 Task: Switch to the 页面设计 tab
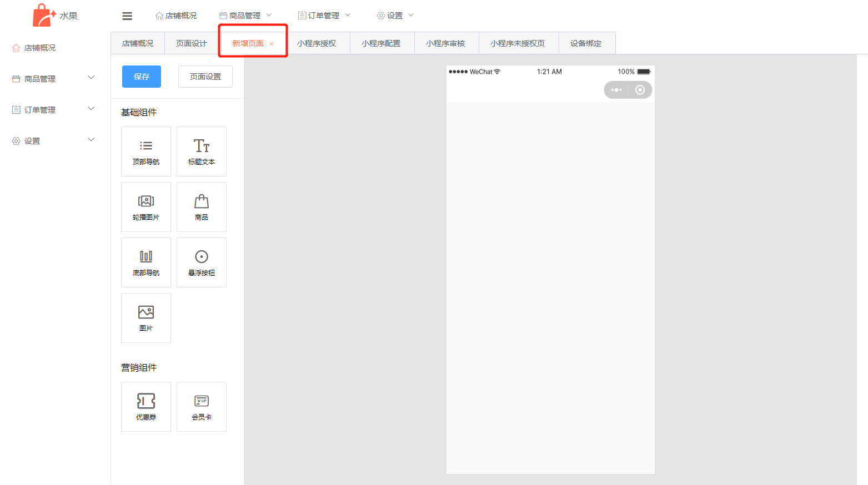[192, 43]
